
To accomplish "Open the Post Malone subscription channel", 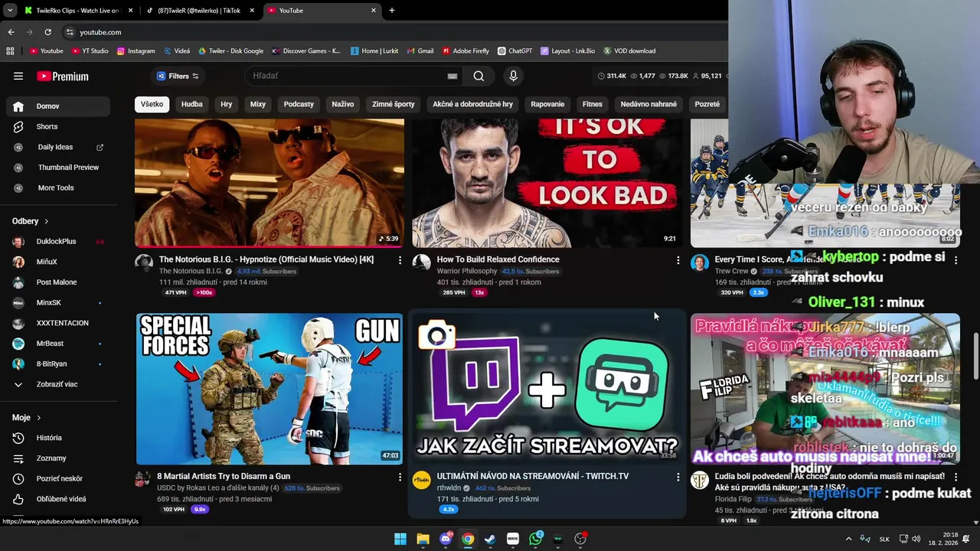I will 58,282.
